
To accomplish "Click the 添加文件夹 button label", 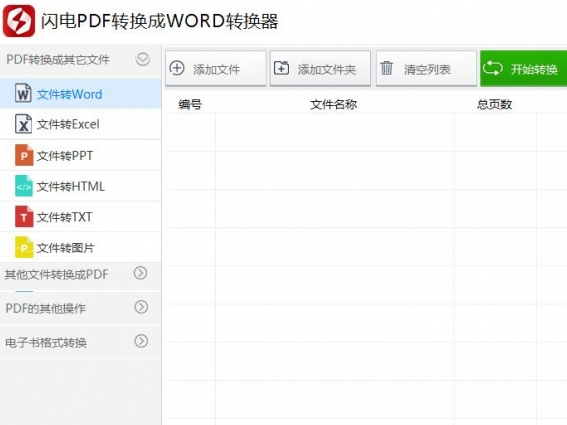I will pos(327,69).
